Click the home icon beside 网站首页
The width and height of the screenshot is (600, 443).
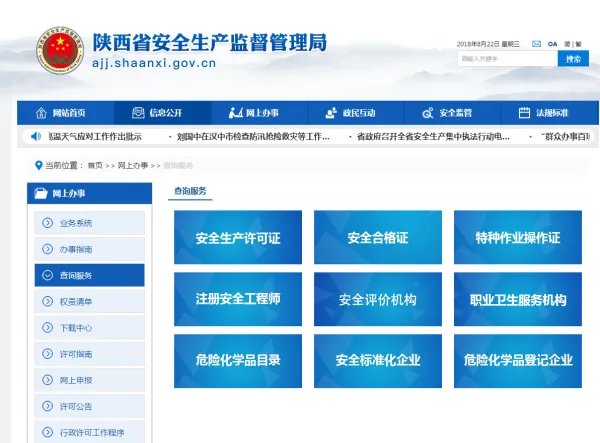[41, 113]
